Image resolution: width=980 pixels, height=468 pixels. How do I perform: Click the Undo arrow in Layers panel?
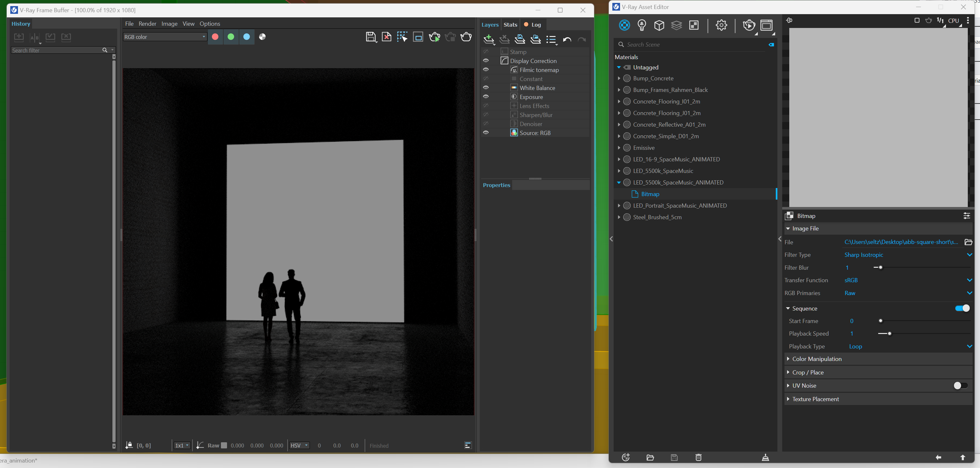click(567, 40)
